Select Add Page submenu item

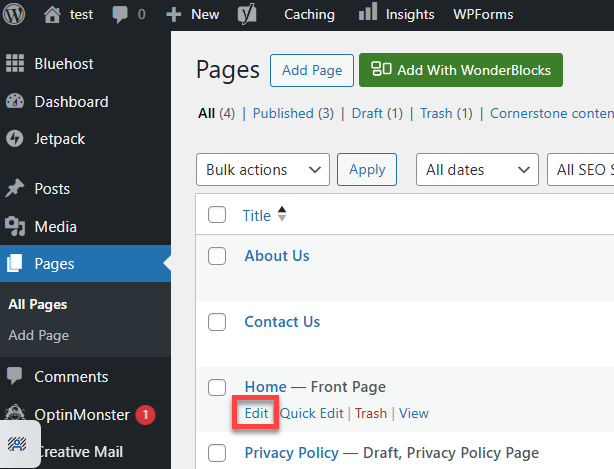(39, 335)
